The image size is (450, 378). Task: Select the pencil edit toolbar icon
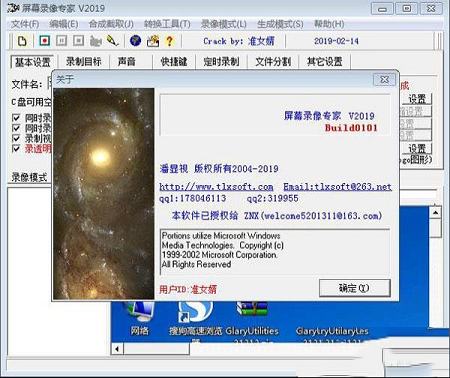(x=113, y=41)
